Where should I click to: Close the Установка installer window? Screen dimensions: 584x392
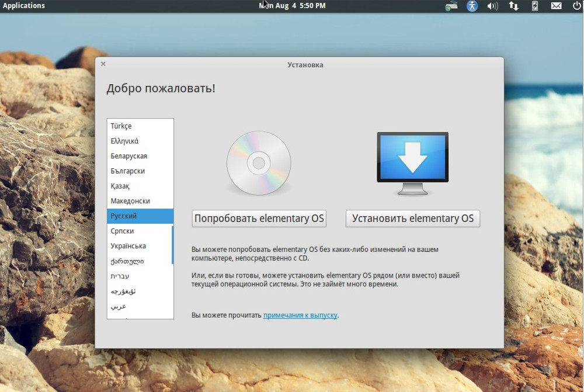pyautogui.click(x=103, y=64)
